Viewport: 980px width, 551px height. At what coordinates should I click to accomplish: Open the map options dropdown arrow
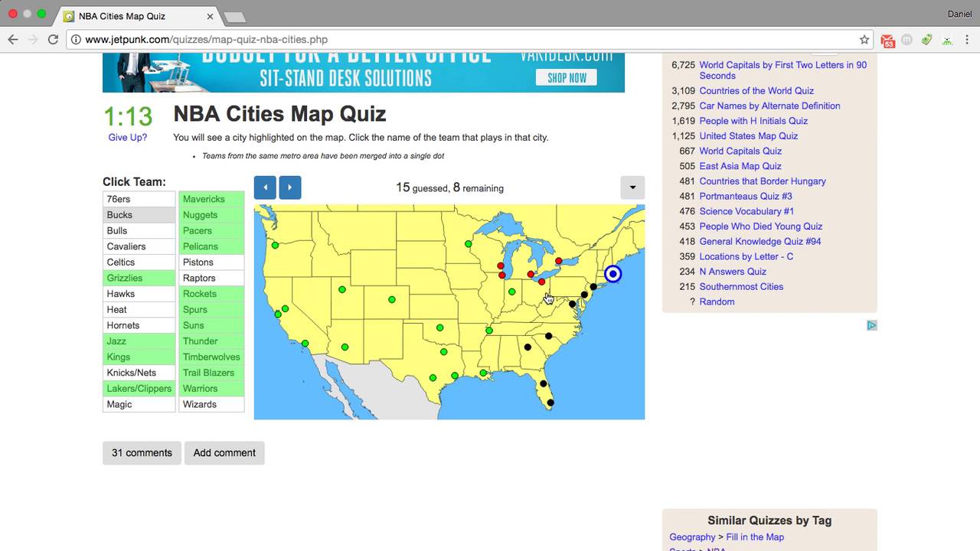632,187
